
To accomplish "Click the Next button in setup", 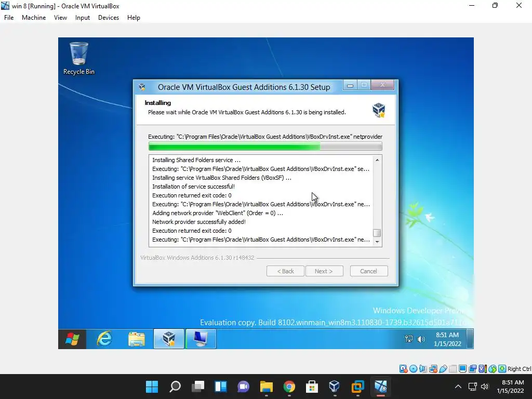I will click(x=324, y=271).
